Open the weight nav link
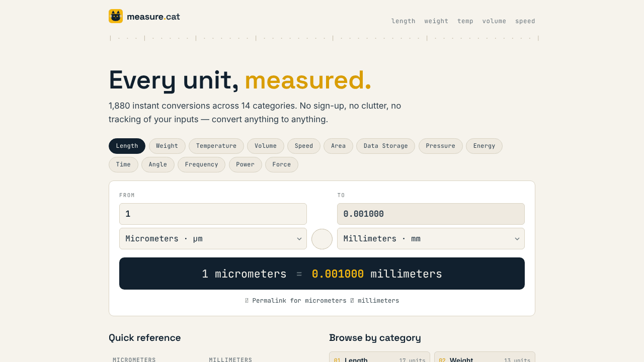The image size is (644, 362). tap(436, 21)
